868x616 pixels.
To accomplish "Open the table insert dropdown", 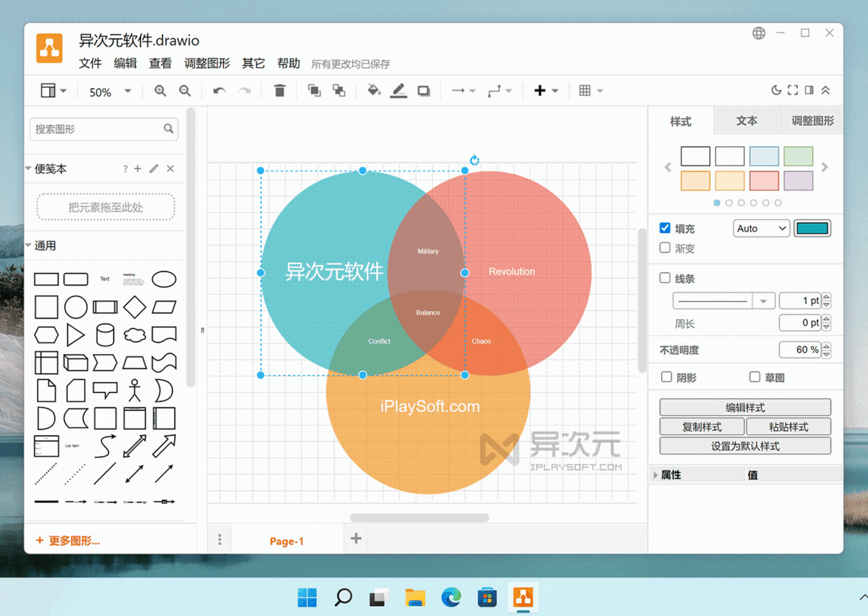I will pyautogui.click(x=591, y=91).
